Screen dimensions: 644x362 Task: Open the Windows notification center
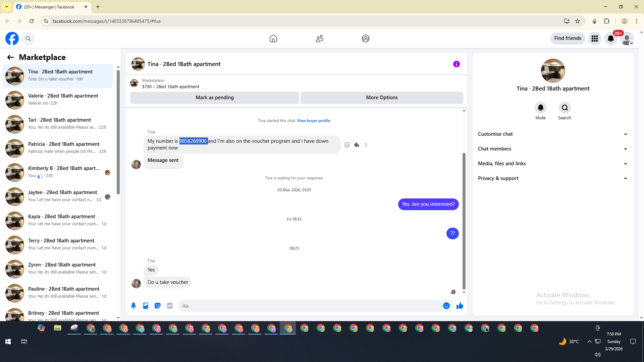(x=633, y=342)
